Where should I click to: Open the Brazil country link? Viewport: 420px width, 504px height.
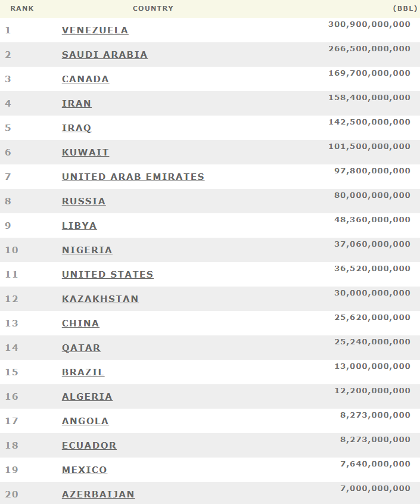(83, 372)
